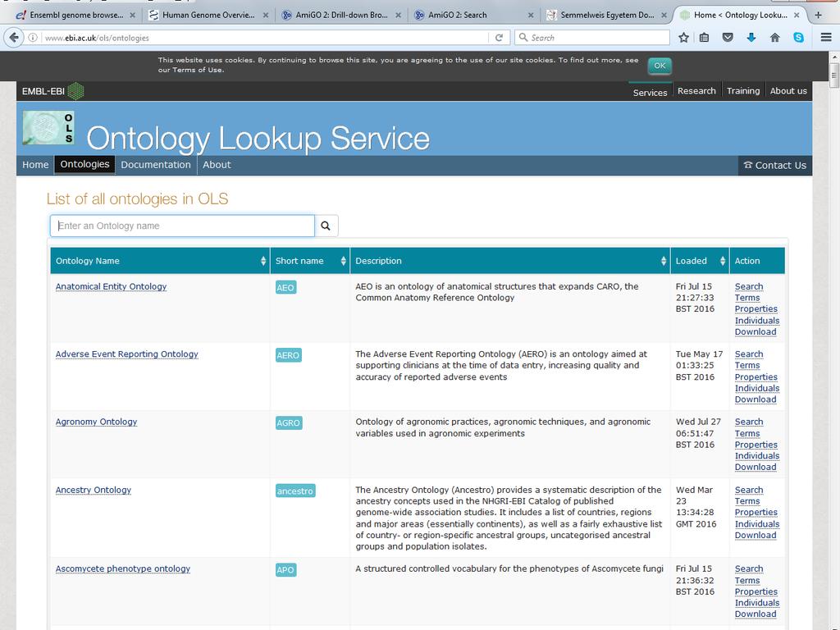Click scrollbar up arrow at top right
The image size is (840, 630).
834,57
